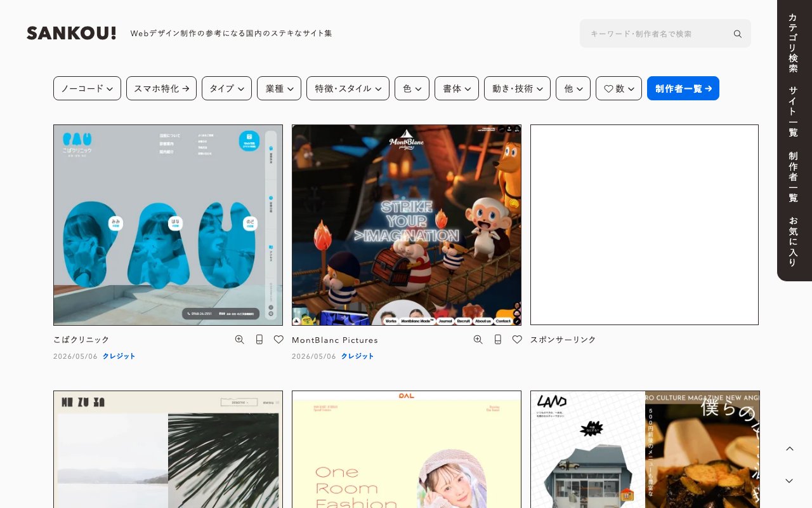
Task: Open お気に入り in side menu
Action: pyautogui.click(x=793, y=241)
